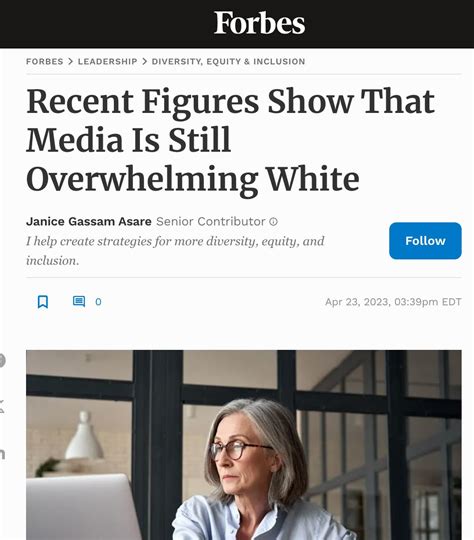Follow author Janice Gassam Asare
Viewport: 474px width, 540px height.
425,241
